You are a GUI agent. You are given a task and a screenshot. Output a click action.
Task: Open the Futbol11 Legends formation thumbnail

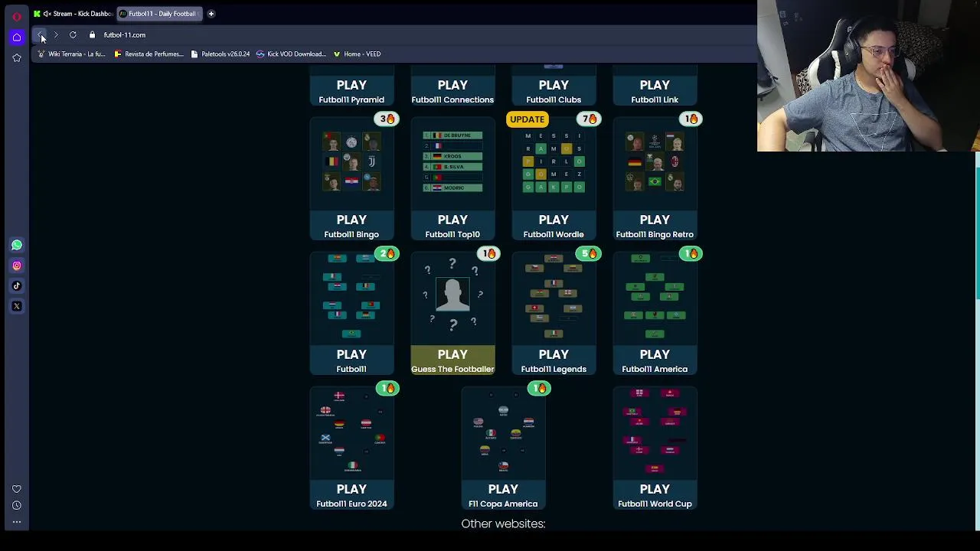tap(554, 297)
